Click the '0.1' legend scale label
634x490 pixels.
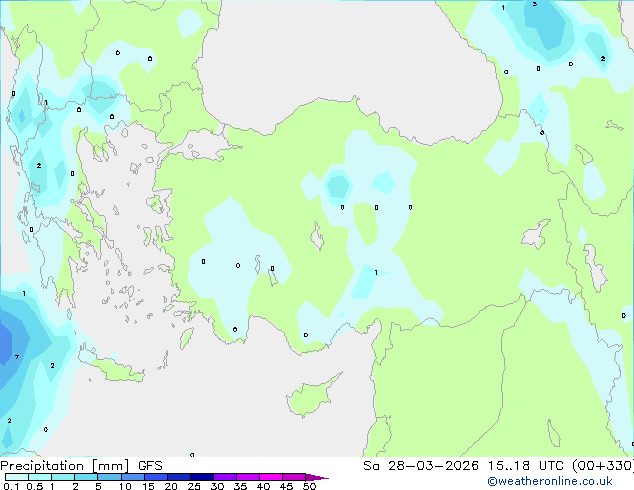coord(9,486)
